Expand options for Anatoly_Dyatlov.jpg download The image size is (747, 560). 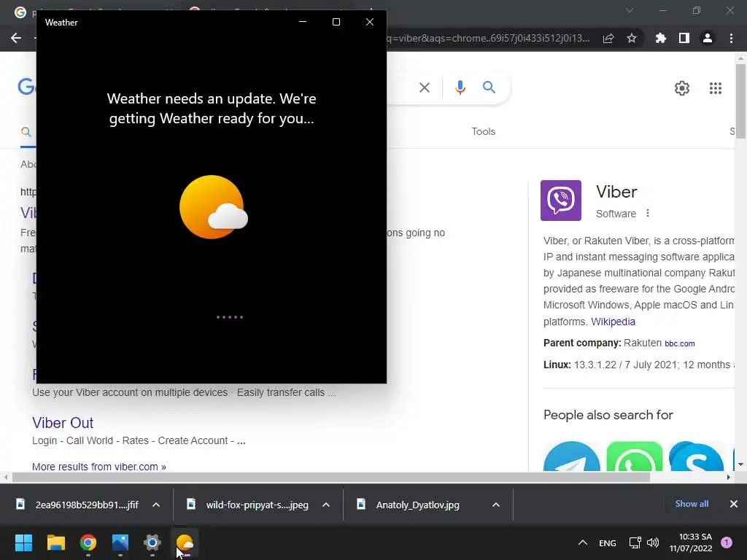pos(496,505)
